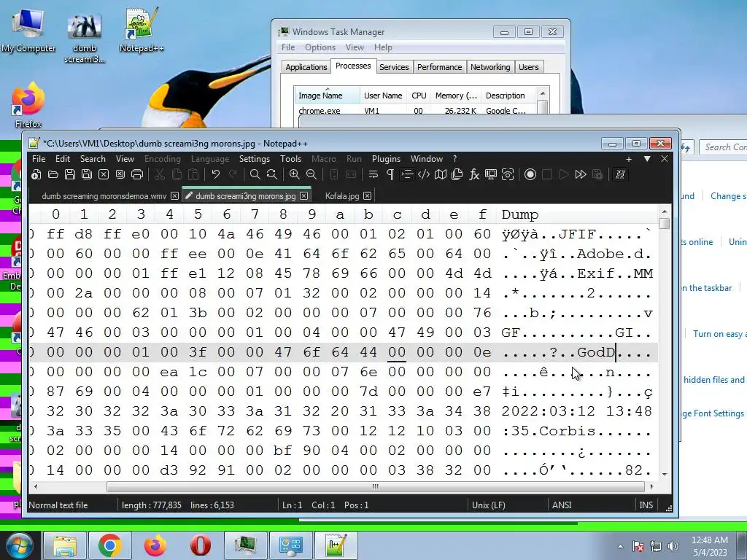Toggle word wrap toolbar icon
Screen dimensions: 747x560
click(373, 175)
